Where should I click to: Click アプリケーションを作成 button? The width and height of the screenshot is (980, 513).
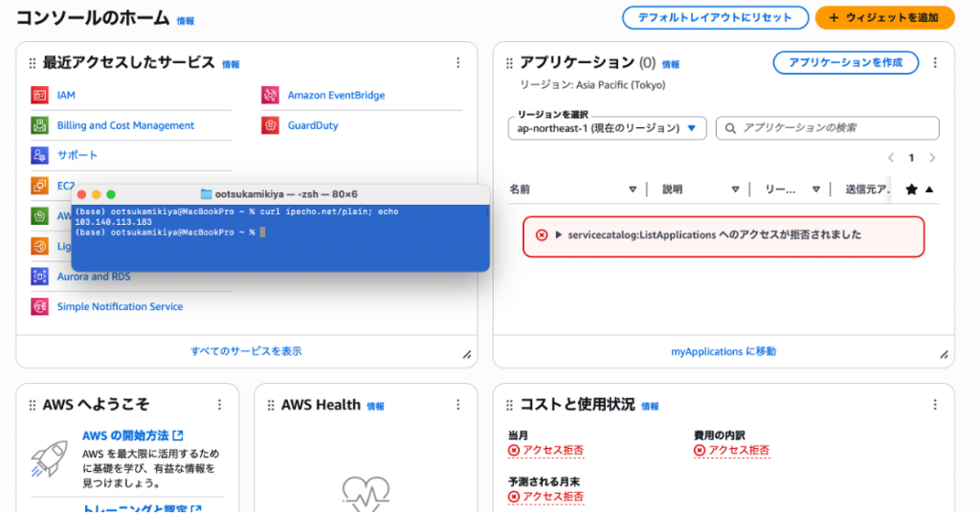click(x=846, y=62)
